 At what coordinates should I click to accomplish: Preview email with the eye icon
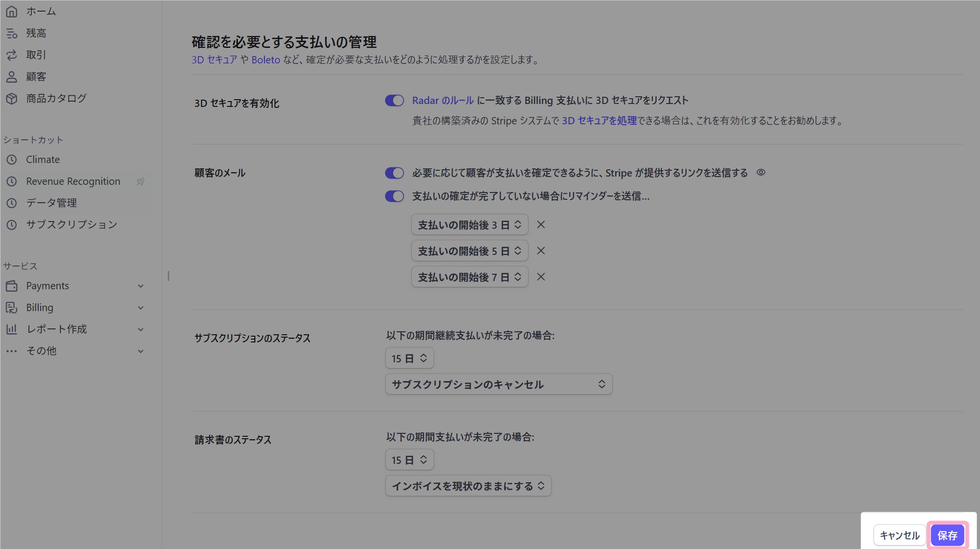[761, 172]
